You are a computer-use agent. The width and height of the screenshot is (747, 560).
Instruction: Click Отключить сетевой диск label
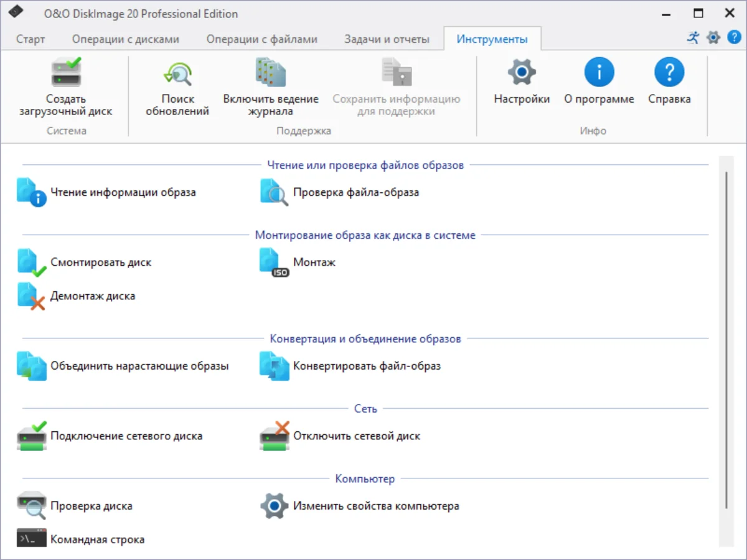[x=357, y=436]
